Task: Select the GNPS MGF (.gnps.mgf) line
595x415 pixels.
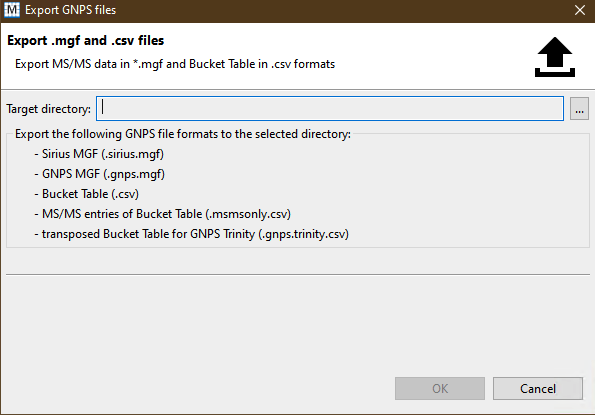Action: pyautogui.click(x=99, y=174)
